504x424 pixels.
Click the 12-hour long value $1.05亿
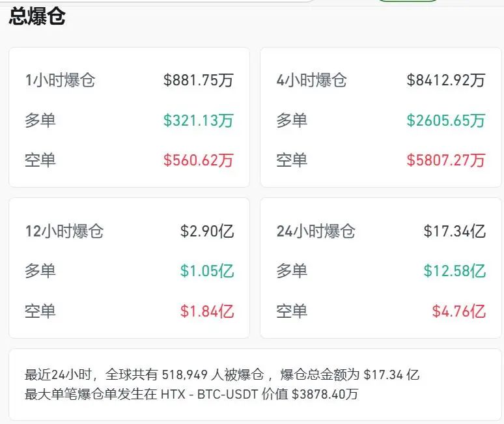[x=206, y=271]
